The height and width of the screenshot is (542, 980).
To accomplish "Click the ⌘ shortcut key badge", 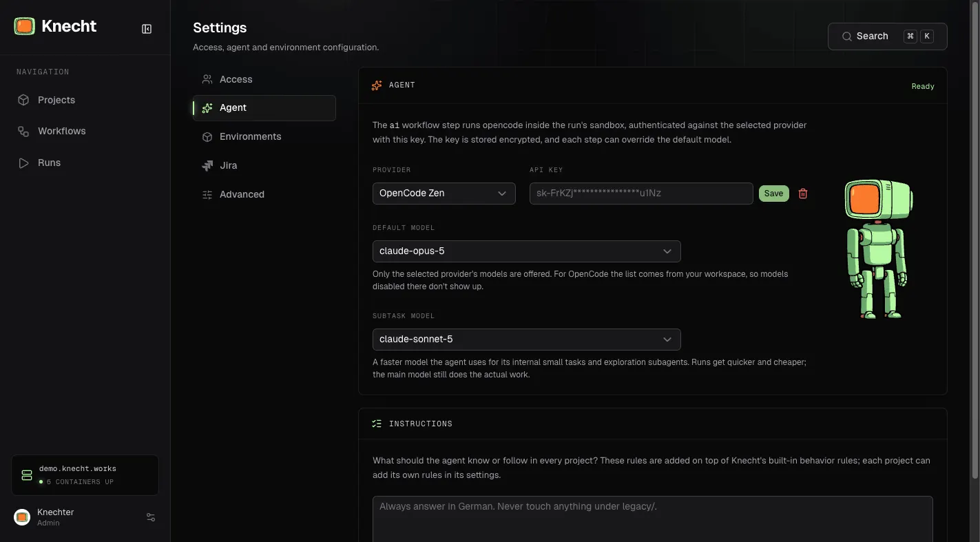I will click(910, 37).
